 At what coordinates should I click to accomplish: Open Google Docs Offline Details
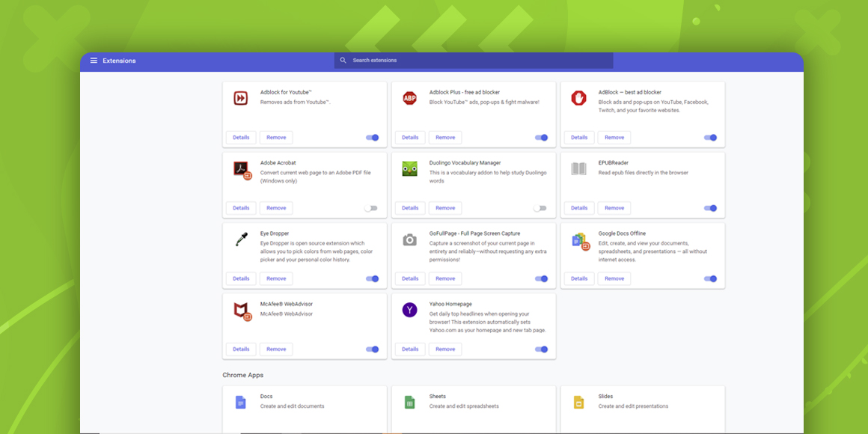pos(579,278)
